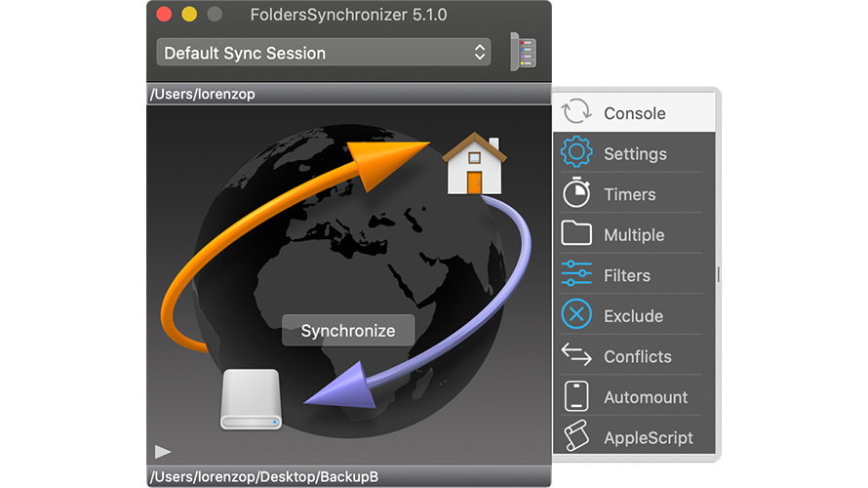Select the Console menu item
868x488 pixels.
tap(634, 112)
